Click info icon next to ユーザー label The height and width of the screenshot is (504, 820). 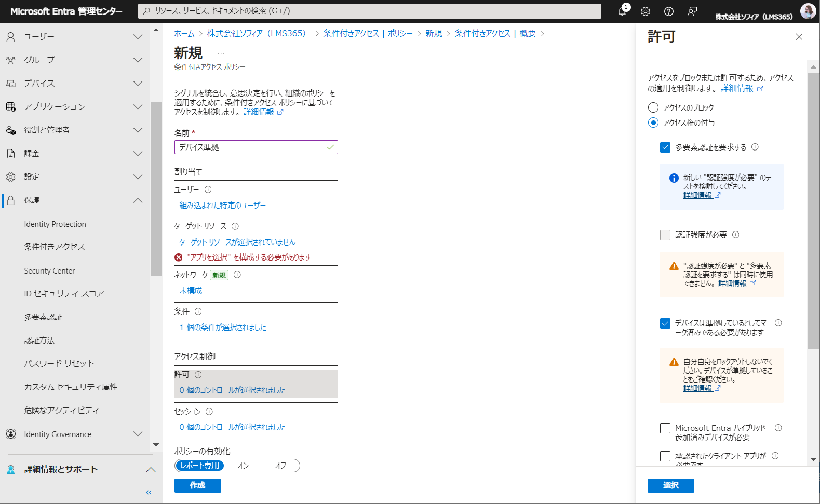coord(208,189)
